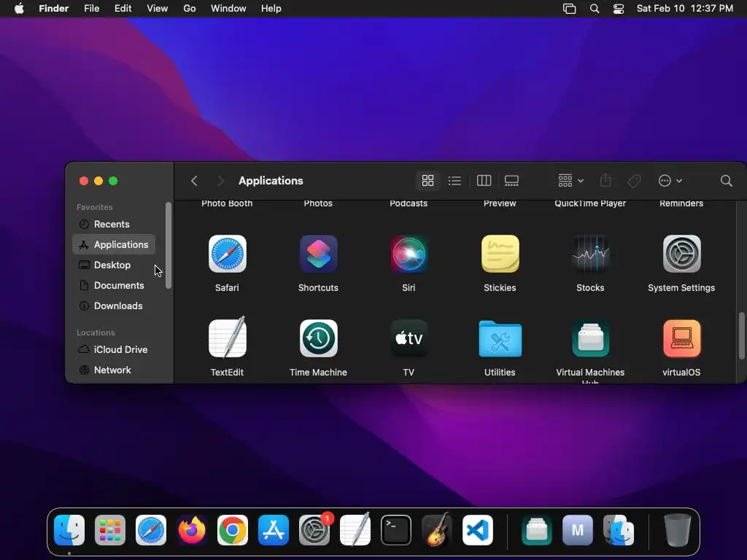Select the TextEdit app in Finder
747x560 pixels.
tap(228, 338)
